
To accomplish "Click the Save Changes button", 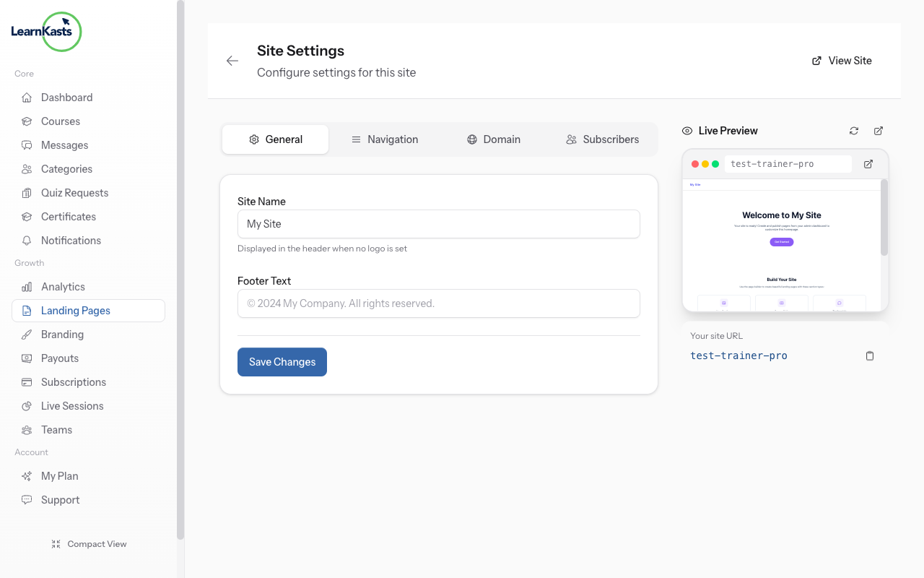I will tap(282, 361).
